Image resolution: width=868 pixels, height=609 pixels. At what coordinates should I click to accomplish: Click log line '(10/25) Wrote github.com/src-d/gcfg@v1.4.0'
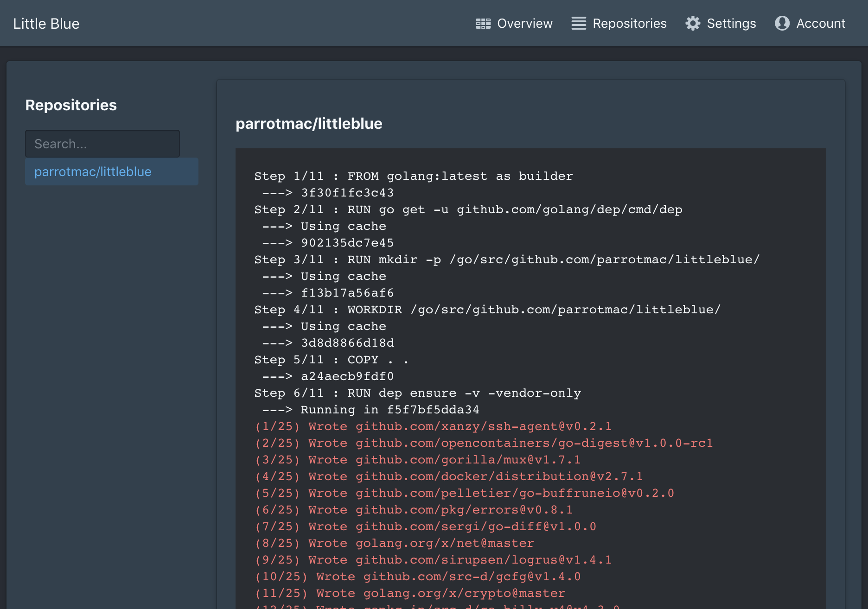click(418, 577)
